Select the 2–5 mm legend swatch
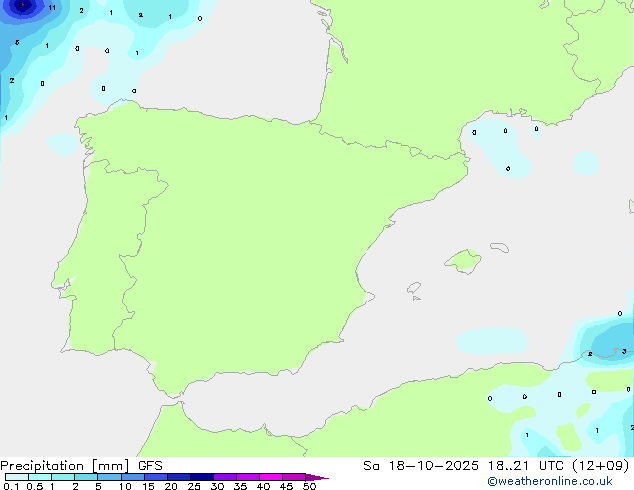This screenshot has height=490, width=634. point(86,477)
